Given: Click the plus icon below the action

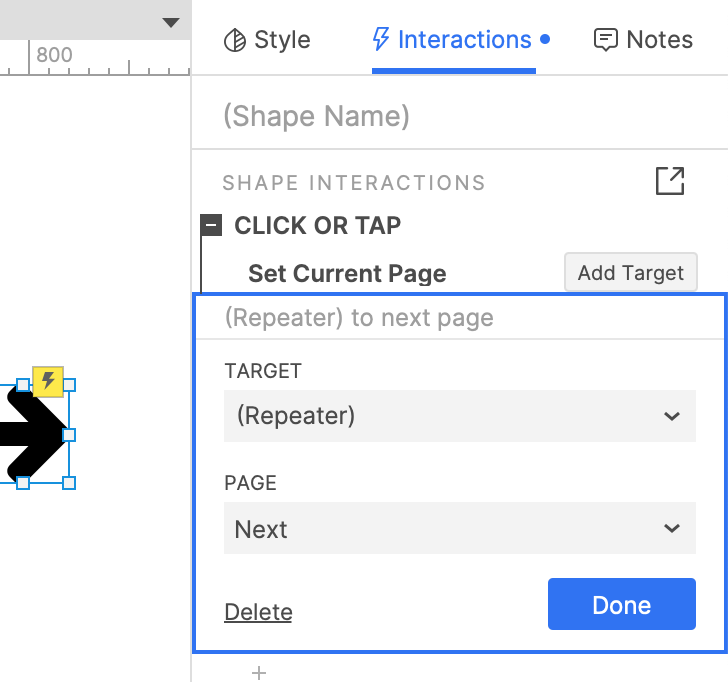Looking at the screenshot, I should [259, 673].
